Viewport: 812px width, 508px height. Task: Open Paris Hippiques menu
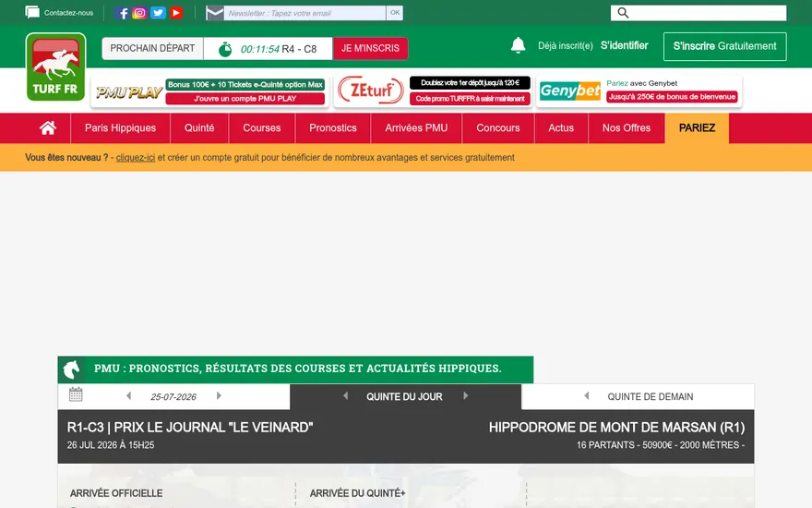pos(120,128)
